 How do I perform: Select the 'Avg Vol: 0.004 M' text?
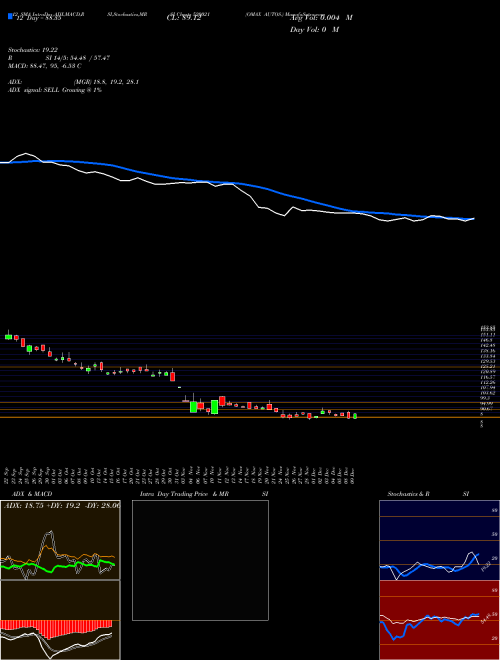tap(321, 18)
